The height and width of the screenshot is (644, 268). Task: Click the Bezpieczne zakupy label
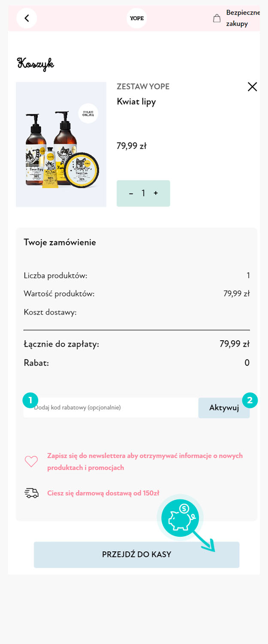point(243,18)
